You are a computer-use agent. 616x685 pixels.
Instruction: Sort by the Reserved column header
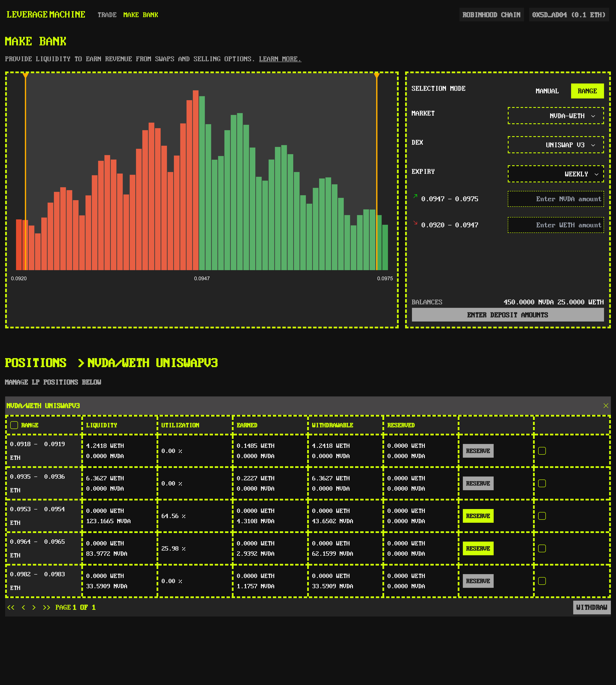(401, 425)
